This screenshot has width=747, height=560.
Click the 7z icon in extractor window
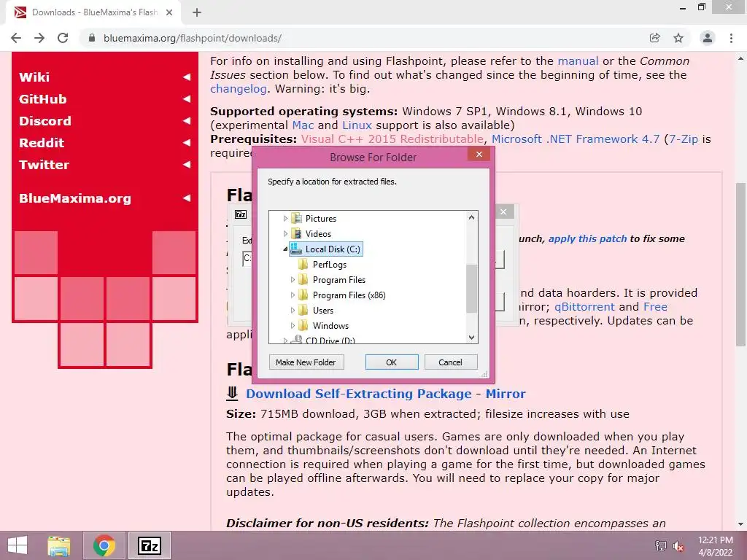pos(241,214)
